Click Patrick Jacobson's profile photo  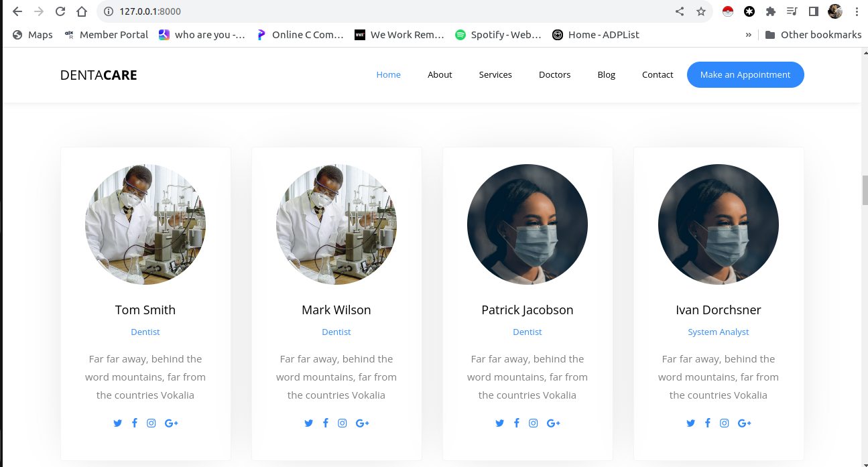[x=528, y=224]
